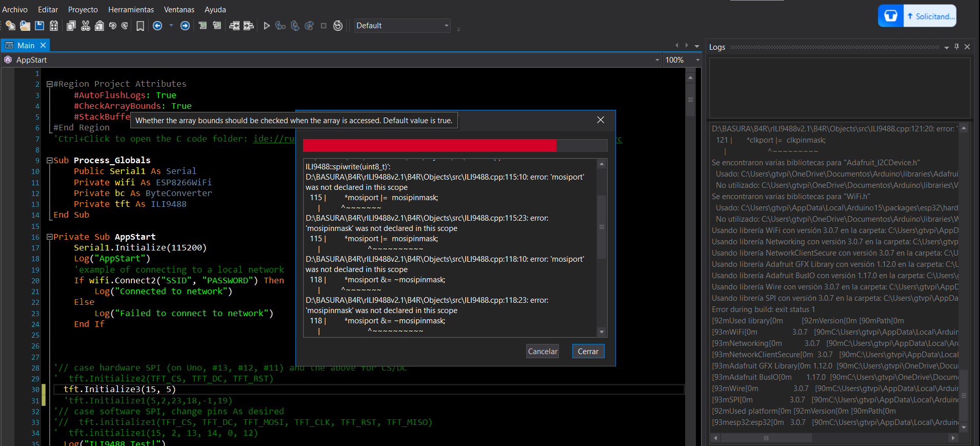Click the scroll tabs left arrow
This screenshot has width=980, height=446.
[x=677, y=46]
